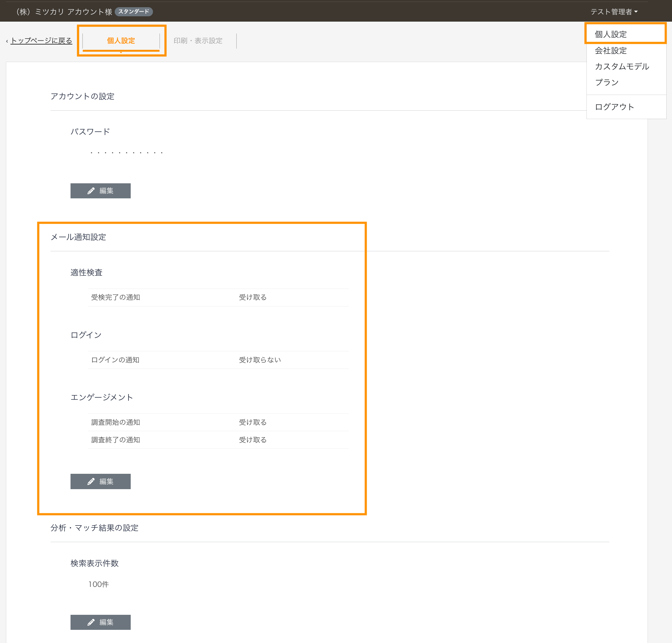Click the 調査終了の通知 受け取る value
Image resolution: width=672 pixels, height=643 pixels.
click(x=253, y=440)
